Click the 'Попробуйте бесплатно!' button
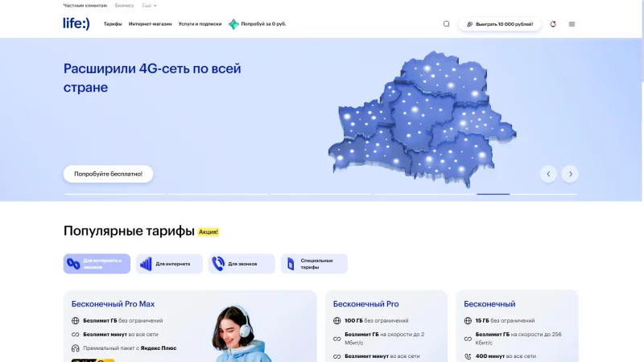 [108, 174]
